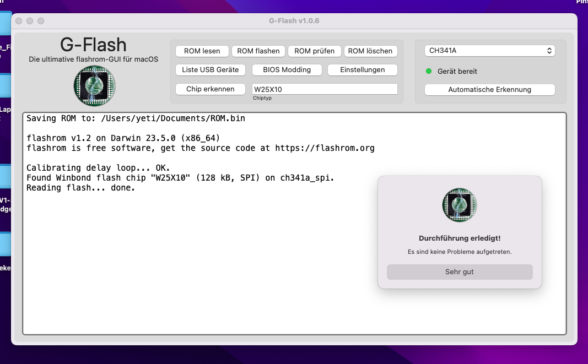Click 'Es sind keine Probleme aufgetreten.' message
Image resolution: width=588 pixels, height=364 pixels.
coord(460,252)
